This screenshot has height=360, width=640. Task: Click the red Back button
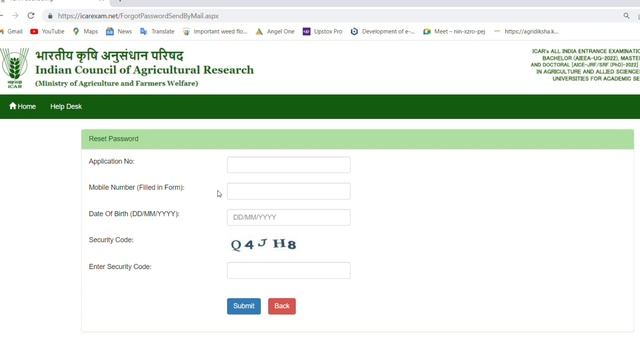[x=282, y=306]
